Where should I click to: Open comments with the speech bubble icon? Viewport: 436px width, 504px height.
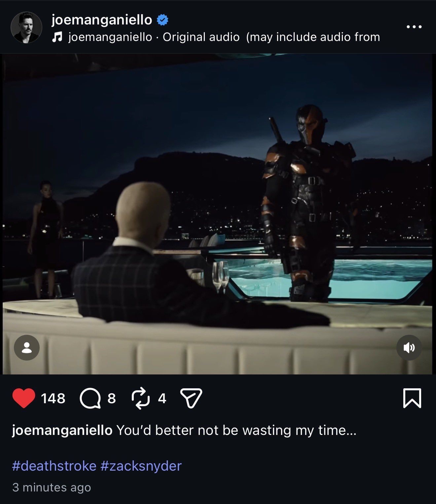tap(90, 398)
